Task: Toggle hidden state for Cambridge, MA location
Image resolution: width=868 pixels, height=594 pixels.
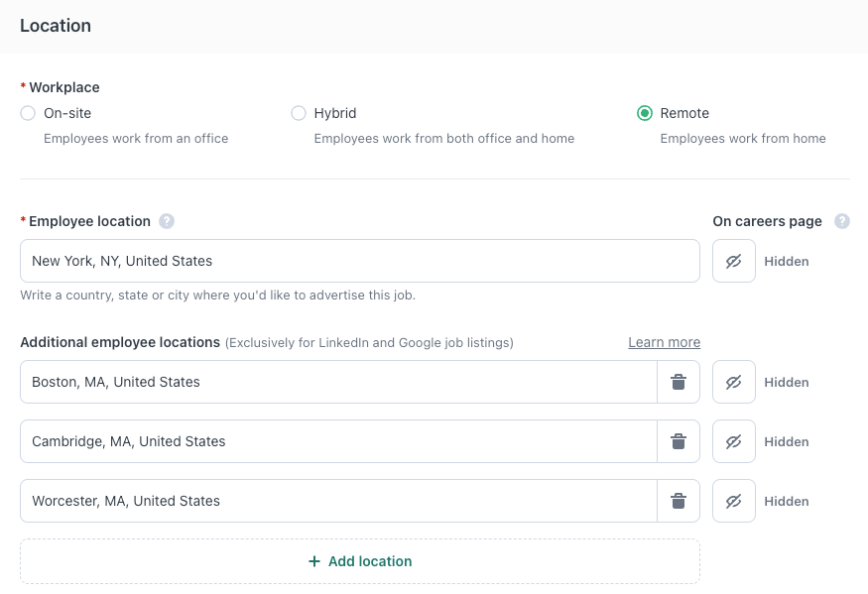Action: 734,441
